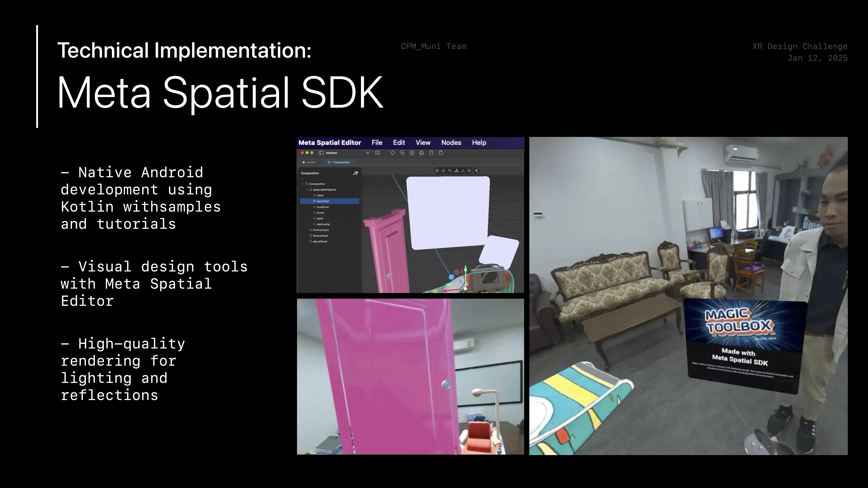The height and width of the screenshot is (488, 868).
Task: Switch to the scenes tab
Action: (x=309, y=162)
